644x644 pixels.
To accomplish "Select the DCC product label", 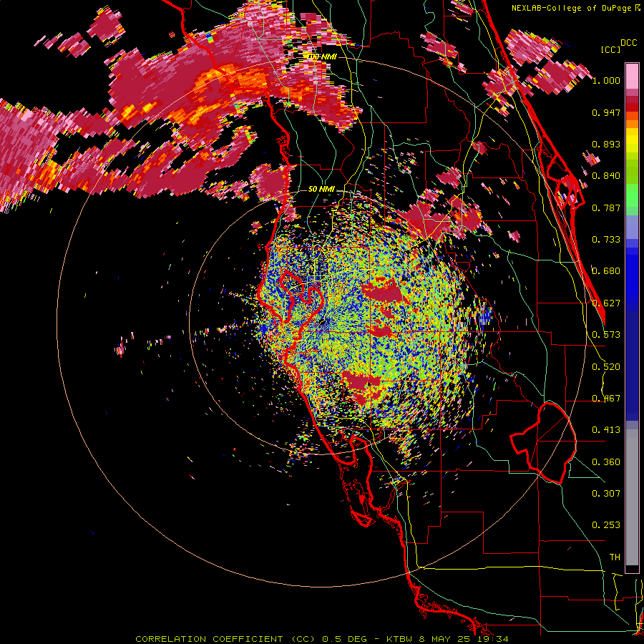I will click(x=628, y=42).
